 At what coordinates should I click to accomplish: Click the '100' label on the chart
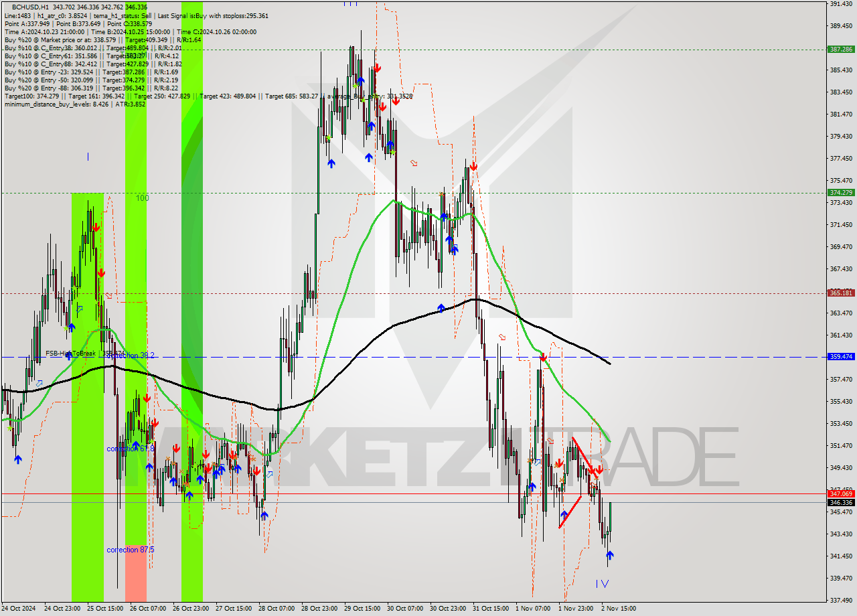142,198
